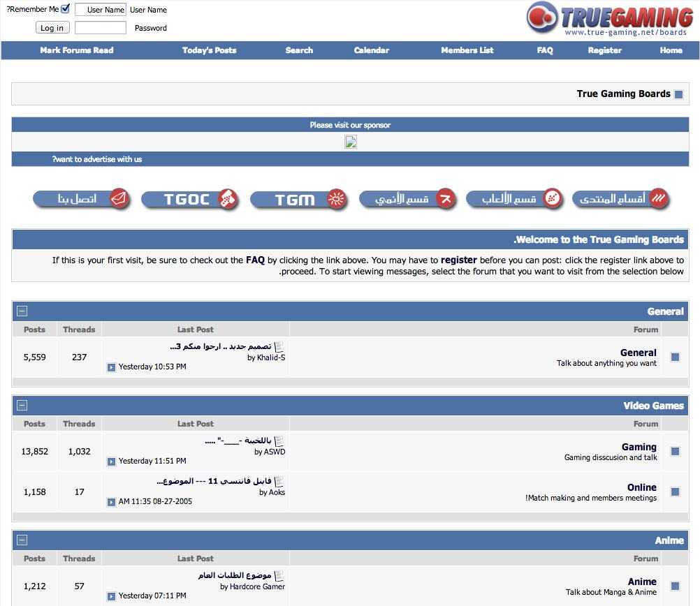The height and width of the screenshot is (606, 700).
Task: Click the broken sponsor banner image
Action: pos(351,142)
